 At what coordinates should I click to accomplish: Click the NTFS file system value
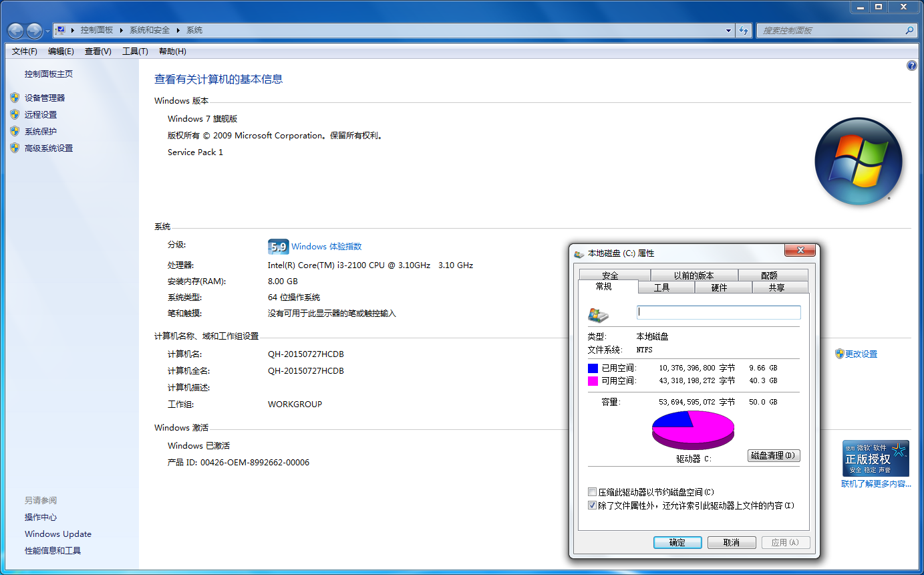644,350
